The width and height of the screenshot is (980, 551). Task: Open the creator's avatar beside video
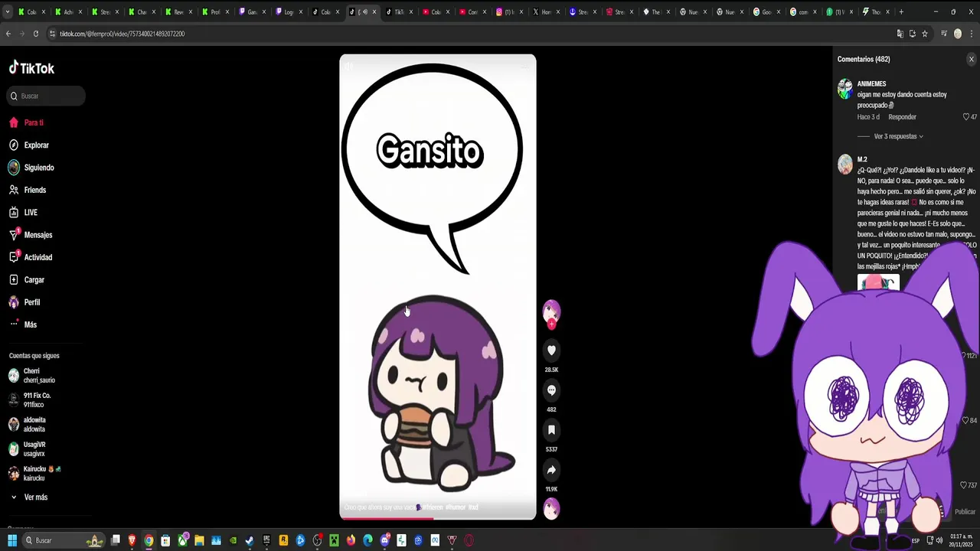[551, 310]
